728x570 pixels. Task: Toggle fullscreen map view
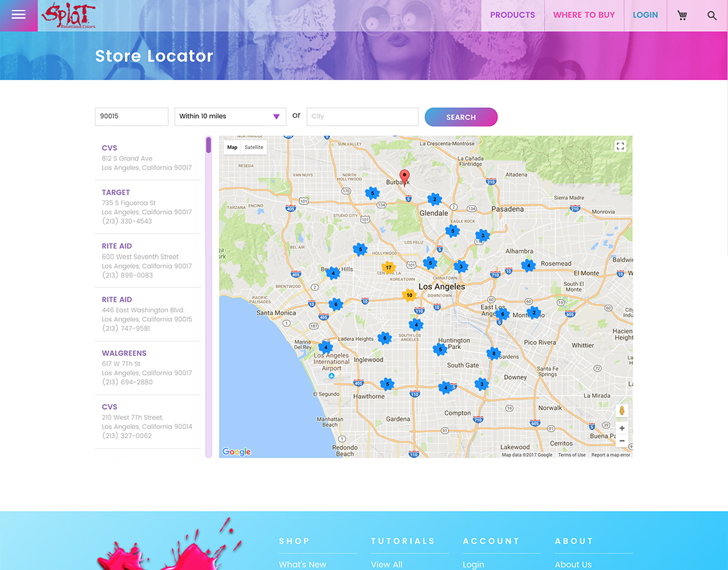coord(620,146)
